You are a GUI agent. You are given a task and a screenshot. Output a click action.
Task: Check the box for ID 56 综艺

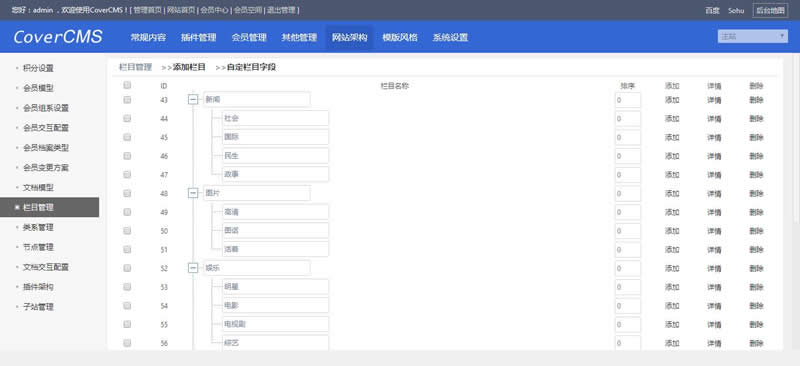pos(127,343)
